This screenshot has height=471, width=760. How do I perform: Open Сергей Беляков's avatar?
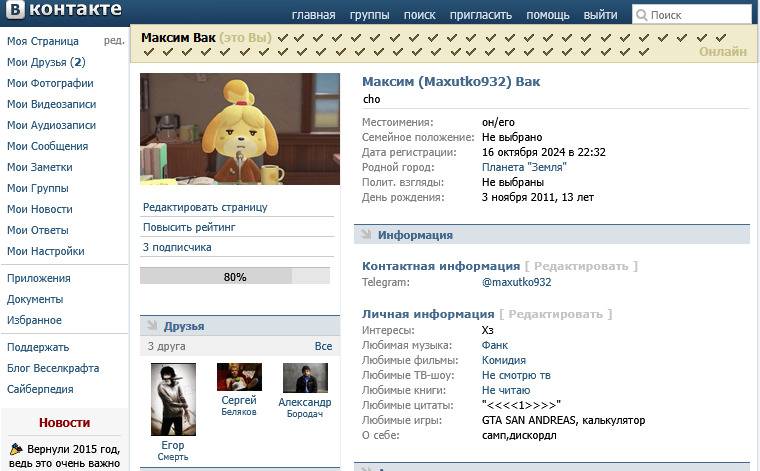click(x=239, y=377)
